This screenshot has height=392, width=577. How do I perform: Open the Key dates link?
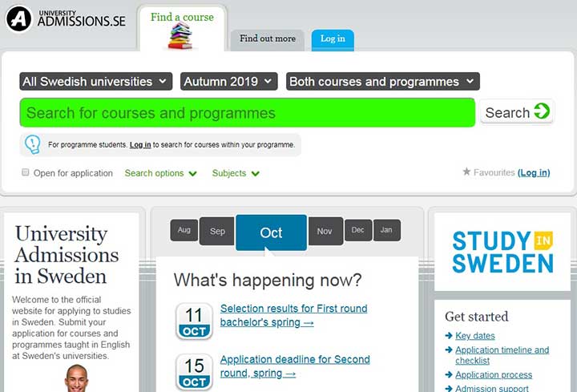click(x=475, y=336)
